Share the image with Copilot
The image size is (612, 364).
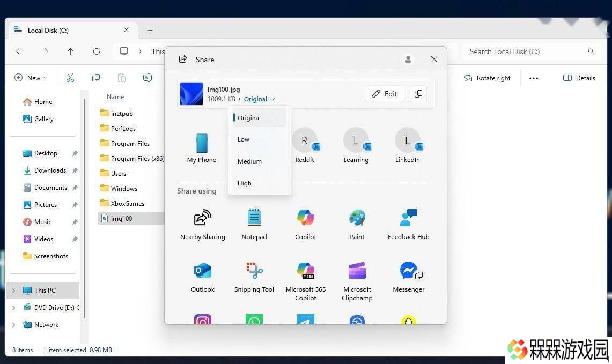pyautogui.click(x=306, y=225)
